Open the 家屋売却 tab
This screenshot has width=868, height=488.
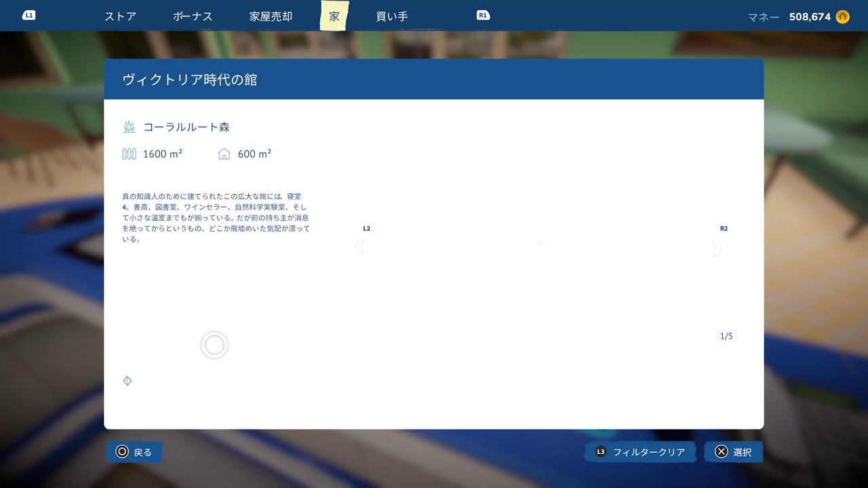pyautogui.click(x=271, y=16)
